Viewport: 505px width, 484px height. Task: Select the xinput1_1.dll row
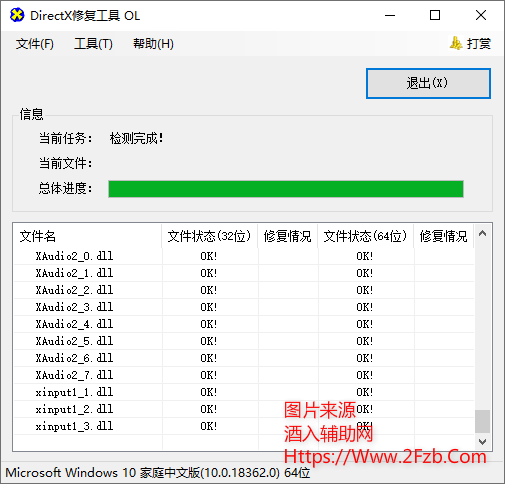[x=244, y=392]
